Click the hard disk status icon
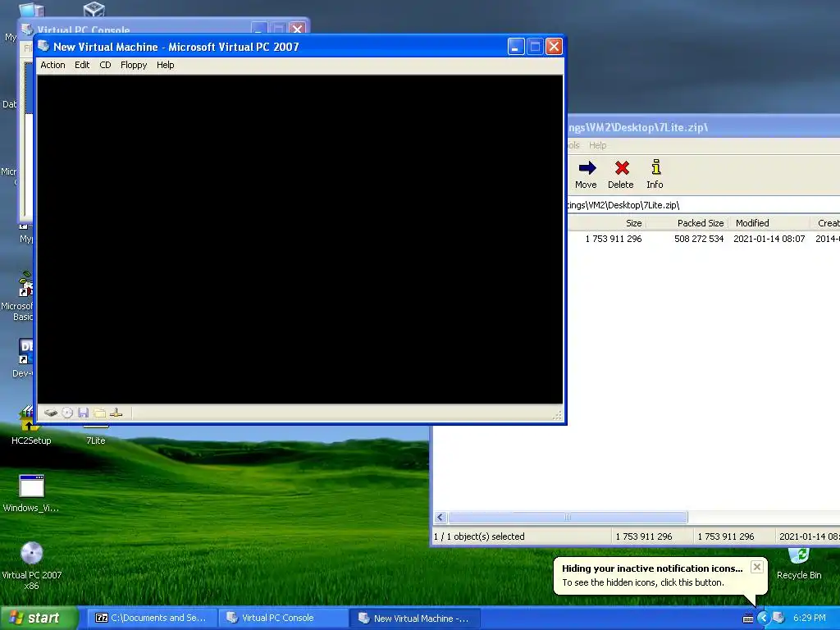The width and height of the screenshot is (840, 630). click(x=51, y=413)
